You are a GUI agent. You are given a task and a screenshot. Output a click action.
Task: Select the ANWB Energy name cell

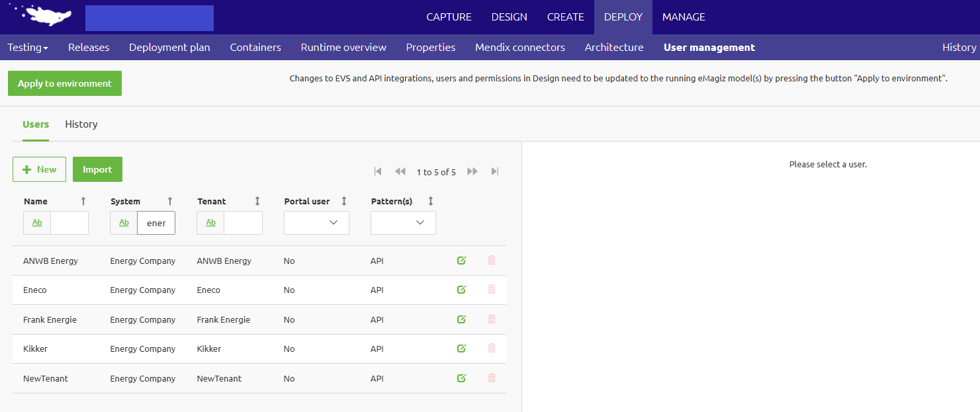coord(50,261)
